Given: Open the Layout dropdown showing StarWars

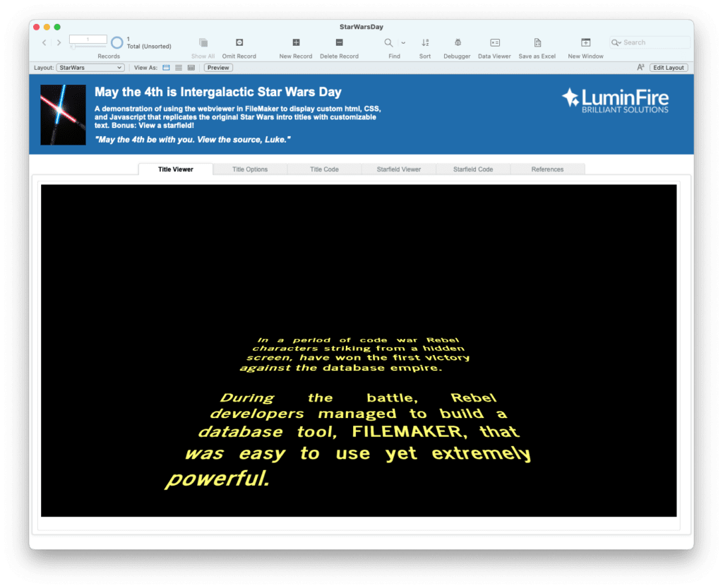Looking at the screenshot, I should [x=90, y=68].
